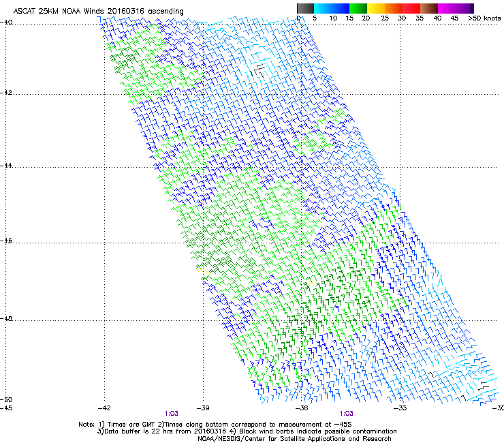Click the latitude axis label '-44'
This screenshot has width=504, height=443.
click(6, 166)
